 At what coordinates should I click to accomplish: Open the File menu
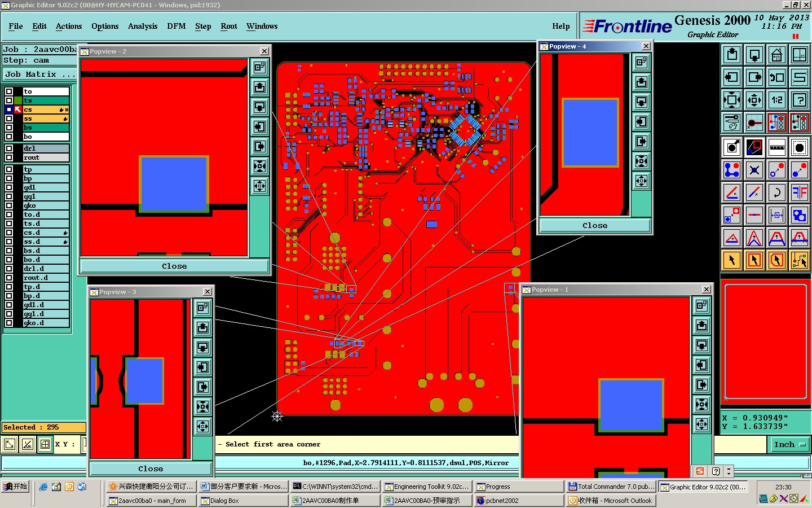click(16, 26)
